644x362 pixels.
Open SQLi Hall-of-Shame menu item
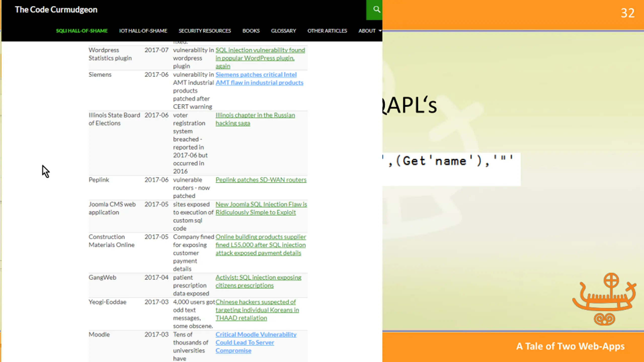pos(82,31)
